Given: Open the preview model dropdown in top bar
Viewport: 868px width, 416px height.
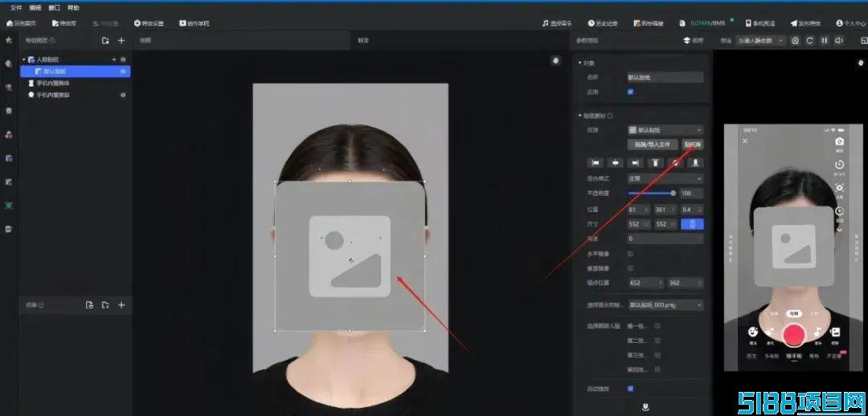Looking at the screenshot, I should 760,40.
